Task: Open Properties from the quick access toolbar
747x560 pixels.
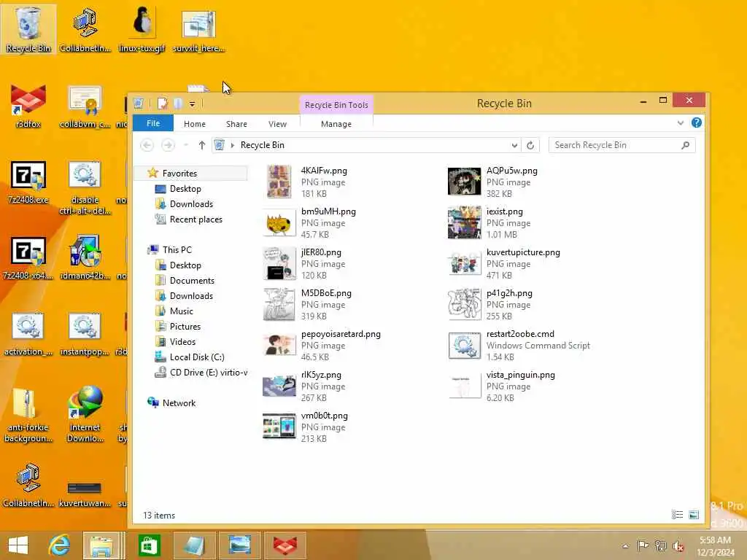Action: pos(163,104)
